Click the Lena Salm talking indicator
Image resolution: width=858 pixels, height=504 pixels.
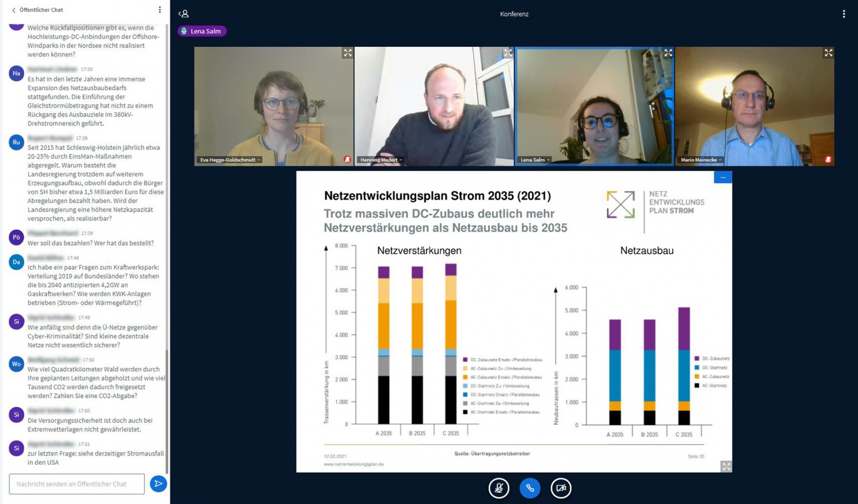(x=202, y=31)
